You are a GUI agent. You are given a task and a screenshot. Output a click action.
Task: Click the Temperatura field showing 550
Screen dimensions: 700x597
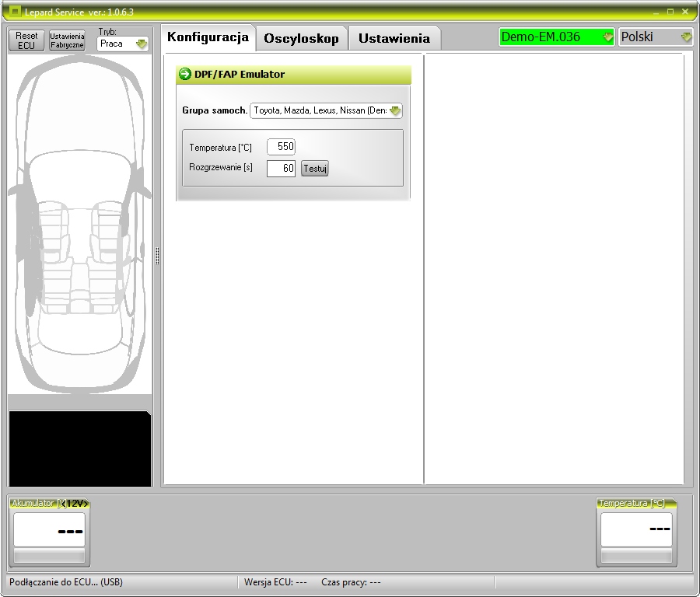(x=281, y=147)
